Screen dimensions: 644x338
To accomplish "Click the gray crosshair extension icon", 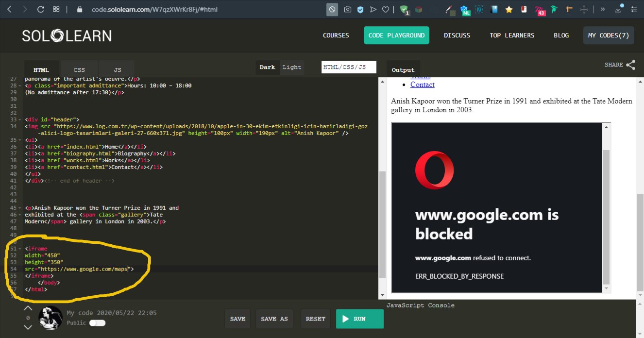I will (x=584, y=9).
